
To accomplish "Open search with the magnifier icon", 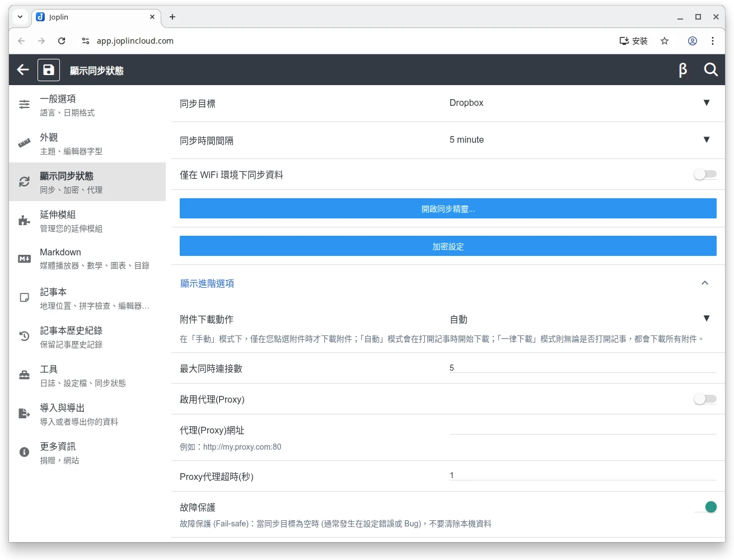I will 710,70.
